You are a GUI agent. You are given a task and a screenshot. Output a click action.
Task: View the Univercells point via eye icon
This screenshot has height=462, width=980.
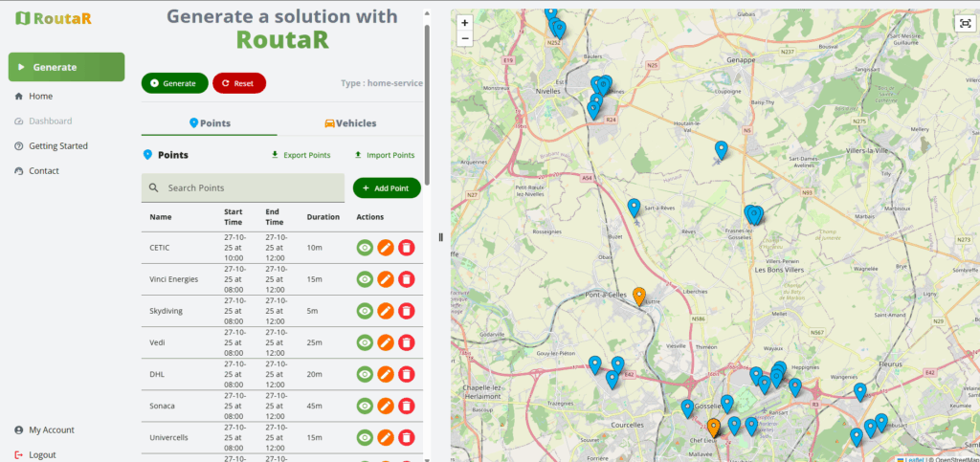[x=365, y=437]
